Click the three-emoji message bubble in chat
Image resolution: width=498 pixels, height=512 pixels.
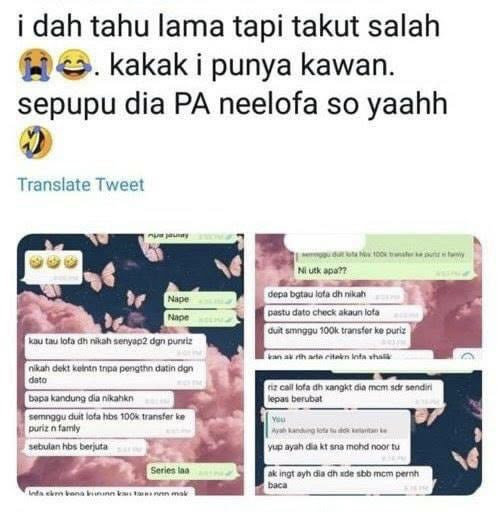[x=54, y=268]
